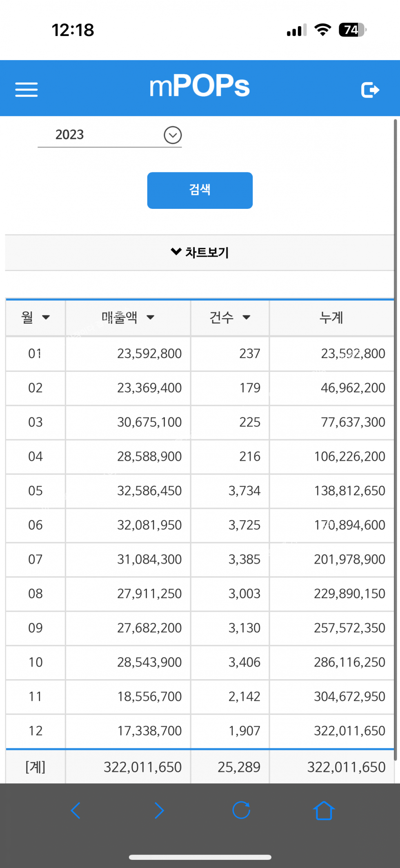
Task: Tap the home icon in bottom bar
Action: pos(324,810)
